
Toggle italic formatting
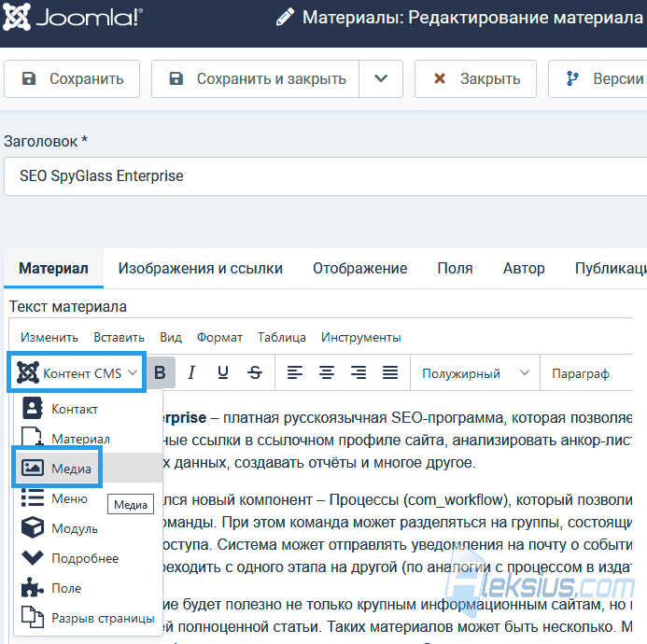(x=191, y=372)
